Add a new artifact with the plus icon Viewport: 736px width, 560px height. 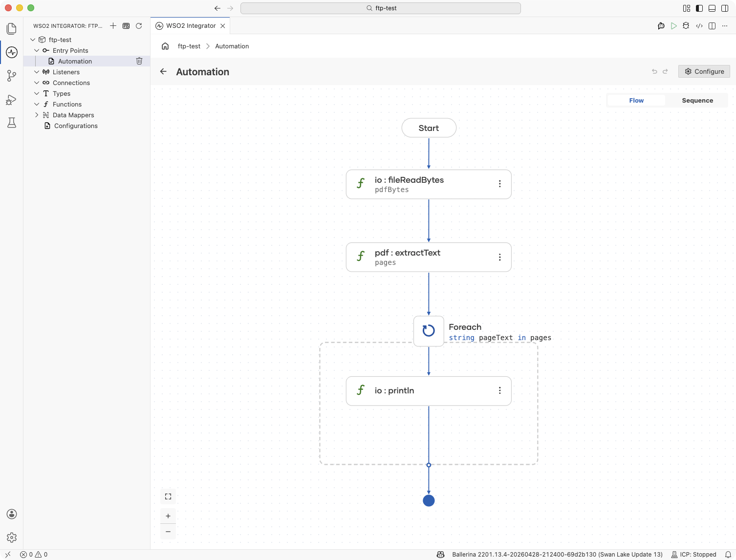(x=113, y=26)
